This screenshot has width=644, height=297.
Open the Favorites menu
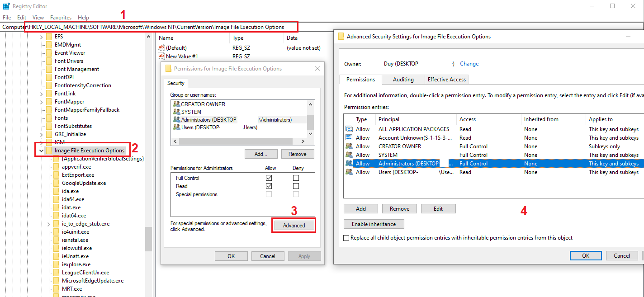point(61,17)
